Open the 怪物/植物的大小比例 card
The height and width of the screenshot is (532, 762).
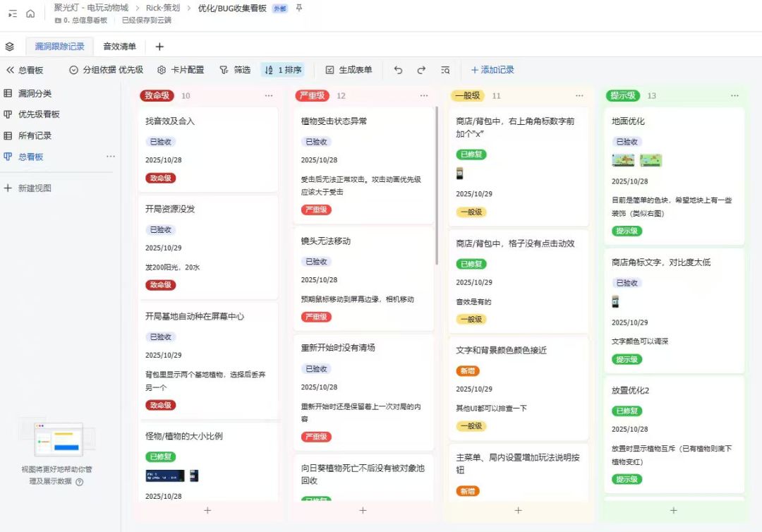pyautogui.click(x=208, y=461)
